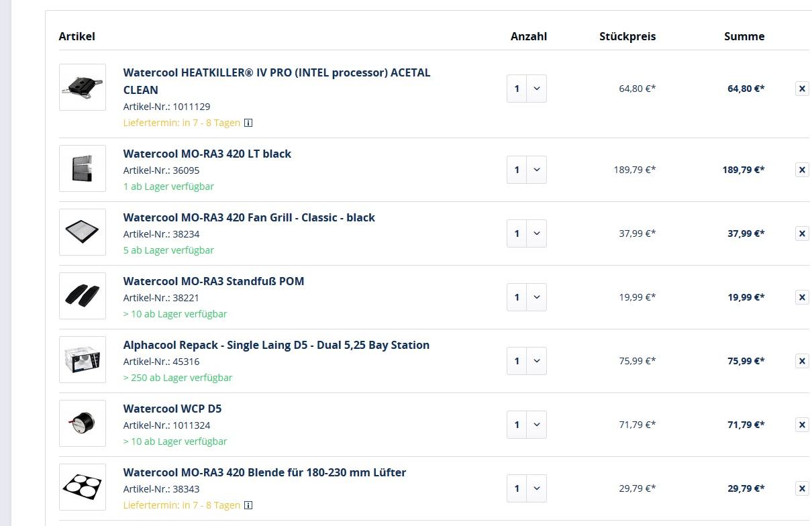Delete the Fan Grill Classic black row
The height and width of the screenshot is (526, 812).
click(802, 233)
